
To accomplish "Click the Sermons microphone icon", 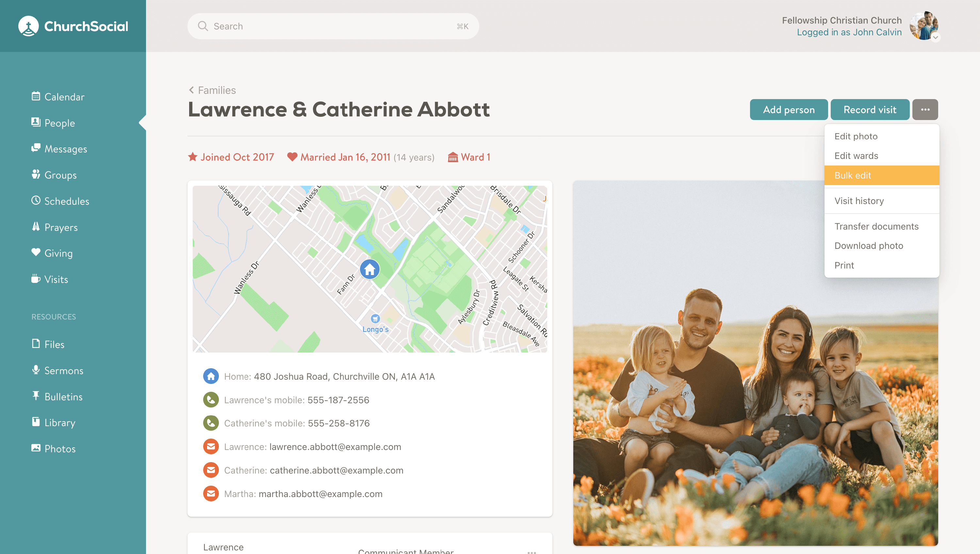I will (36, 370).
